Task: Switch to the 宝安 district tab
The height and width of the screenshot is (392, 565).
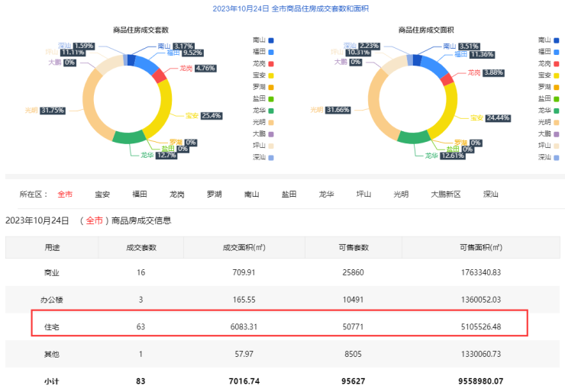Action: (x=102, y=194)
